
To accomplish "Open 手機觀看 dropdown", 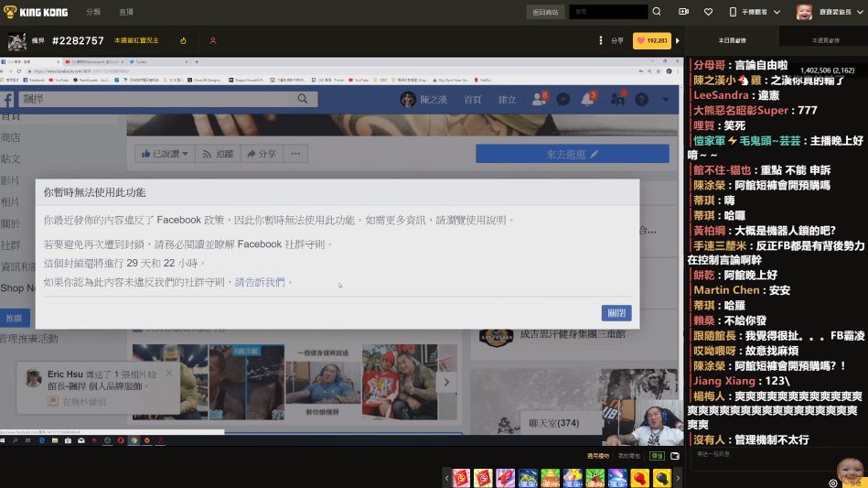I will (754, 12).
